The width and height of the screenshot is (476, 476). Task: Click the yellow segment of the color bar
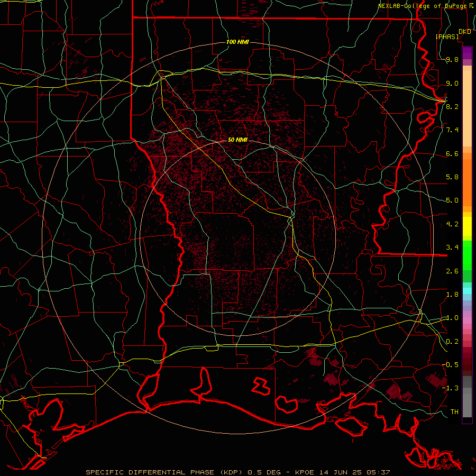coord(467,226)
